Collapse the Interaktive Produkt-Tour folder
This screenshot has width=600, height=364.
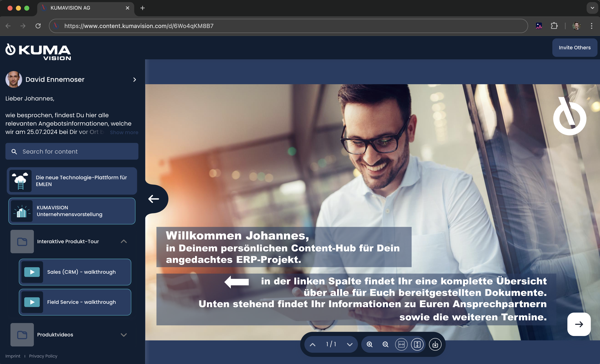pos(124,241)
